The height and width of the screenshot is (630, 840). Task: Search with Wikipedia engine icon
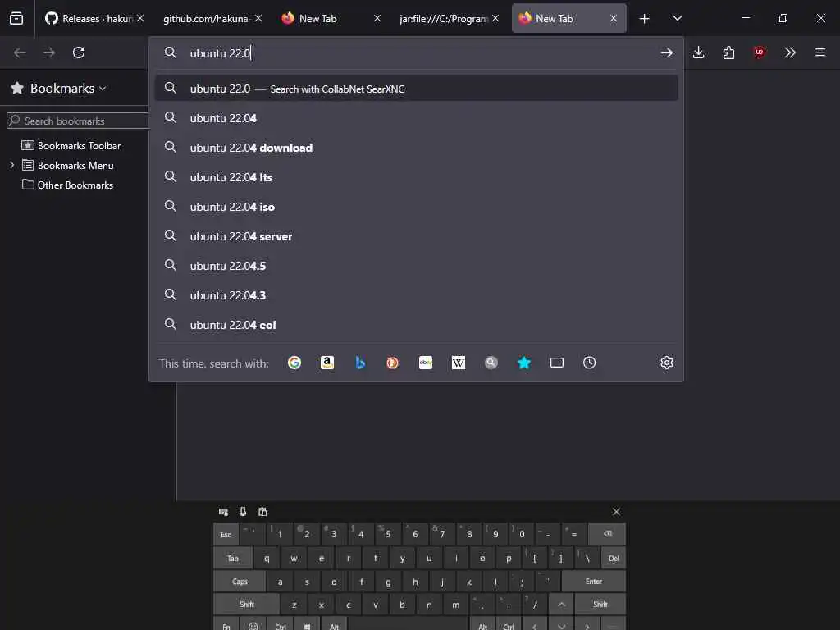(459, 363)
